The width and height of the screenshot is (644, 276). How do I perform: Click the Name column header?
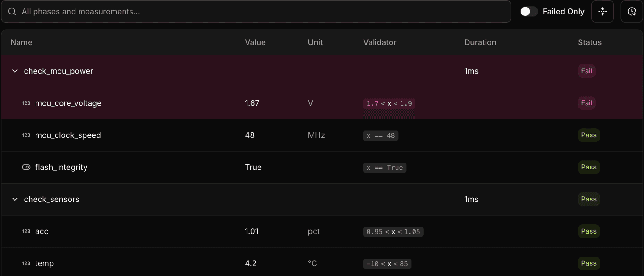(21, 42)
